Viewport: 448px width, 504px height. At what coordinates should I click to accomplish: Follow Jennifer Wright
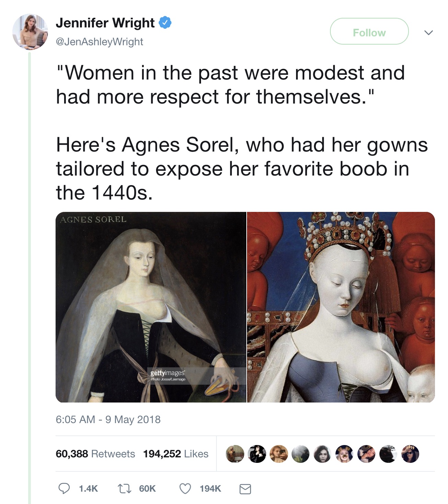coord(369,31)
